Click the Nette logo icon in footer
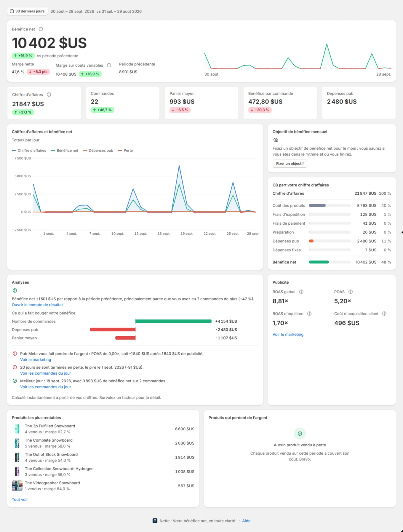The height and width of the screenshot is (532, 403). 155,521
